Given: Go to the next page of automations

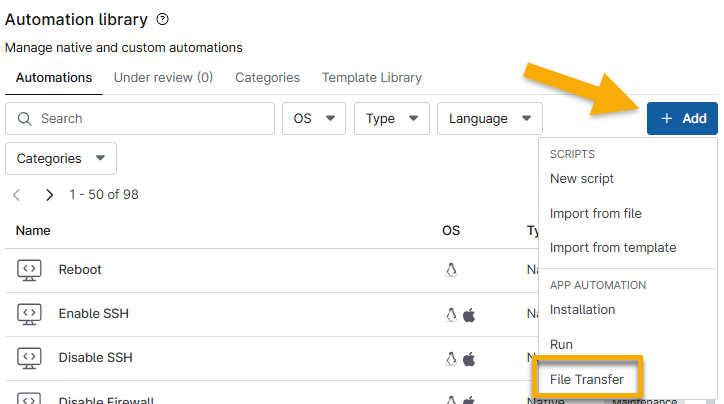Looking at the screenshot, I should point(49,195).
